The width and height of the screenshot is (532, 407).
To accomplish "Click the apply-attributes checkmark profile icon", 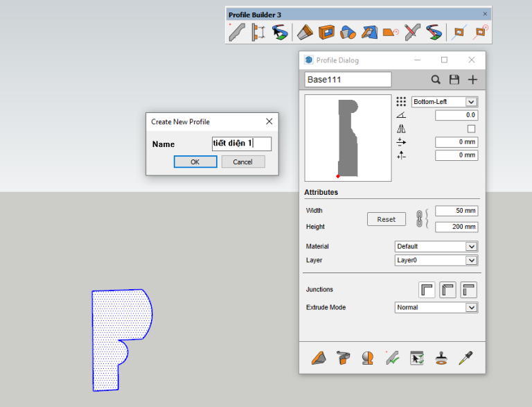I will pyautogui.click(x=392, y=358).
